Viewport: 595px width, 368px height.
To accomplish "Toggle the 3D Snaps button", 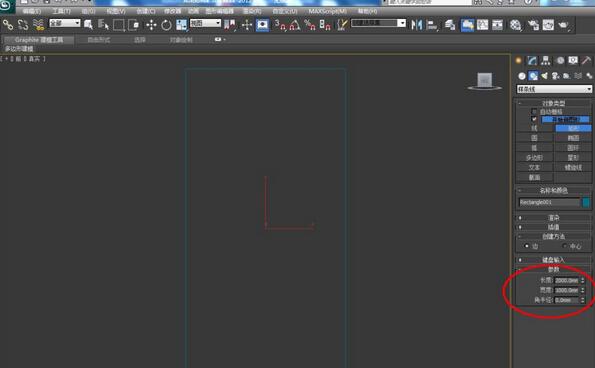I will (x=280, y=25).
